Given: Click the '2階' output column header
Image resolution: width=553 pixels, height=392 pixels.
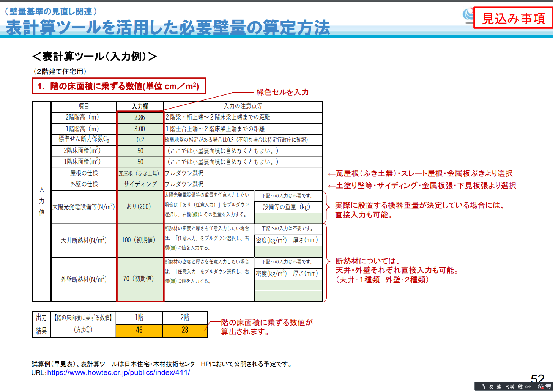Looking at the screenshot, I should click(x=185, y=318).
